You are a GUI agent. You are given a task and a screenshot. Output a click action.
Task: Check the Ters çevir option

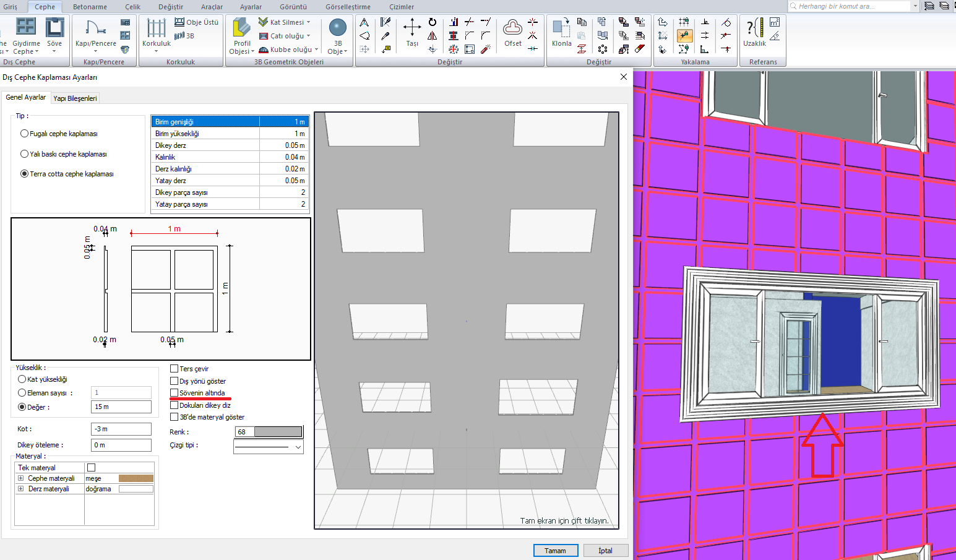pos(174,369)
